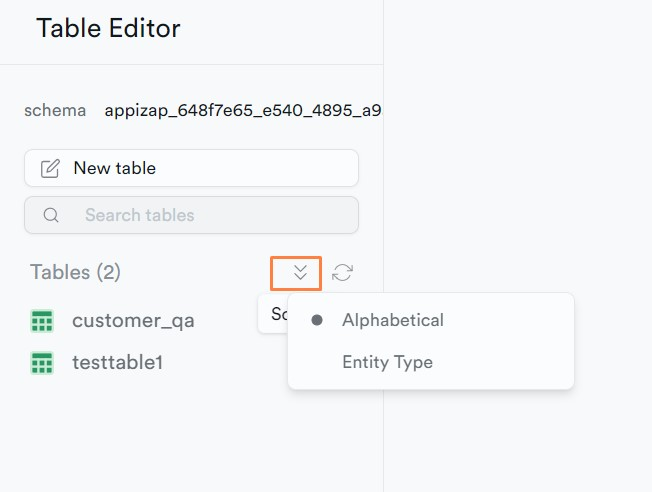Open the schema selector dropdown
Screen dimensions: 652x492
pos(242,111)
